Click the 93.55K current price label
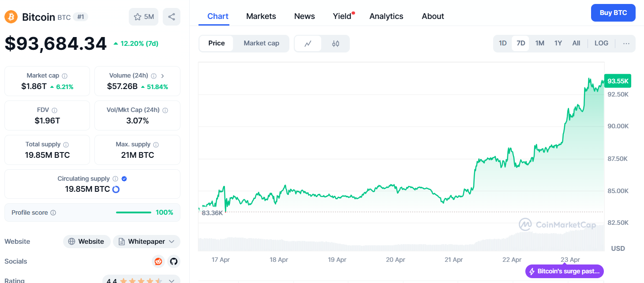This screenshot has width=644, height=283. (618, 81)
